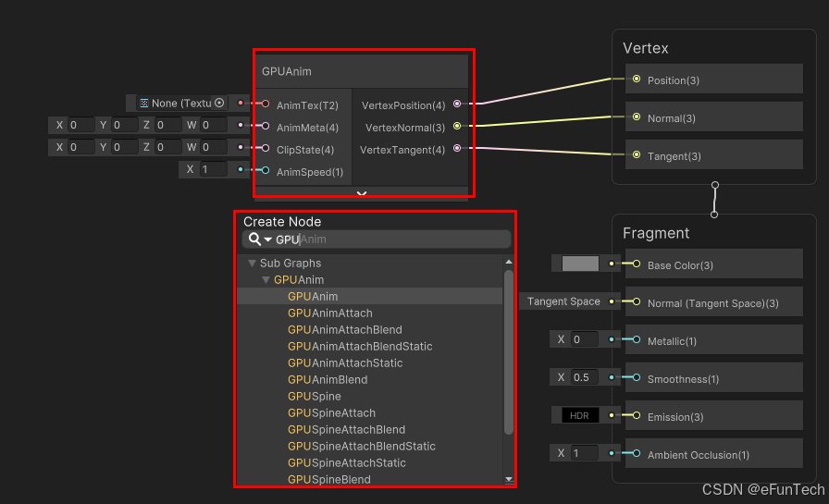
Task: Edit Ambient Occlusion X value field
Action: click(x=586, y=453)
